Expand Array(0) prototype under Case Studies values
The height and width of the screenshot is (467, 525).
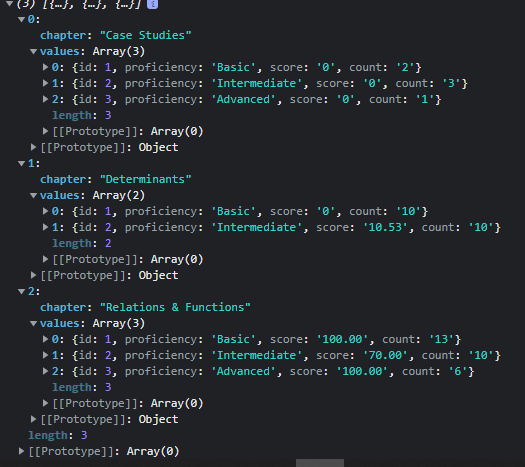(x=45, y=131)
